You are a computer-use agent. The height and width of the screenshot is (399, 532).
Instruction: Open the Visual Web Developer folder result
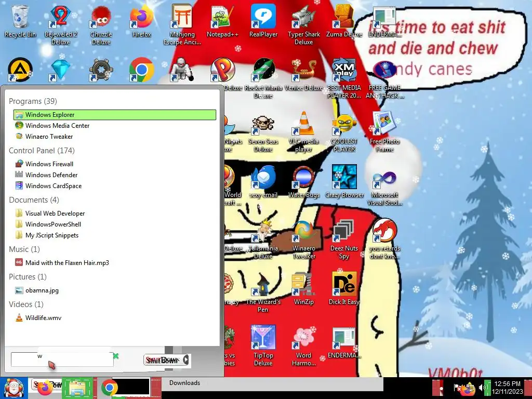[x=115, y=214]
